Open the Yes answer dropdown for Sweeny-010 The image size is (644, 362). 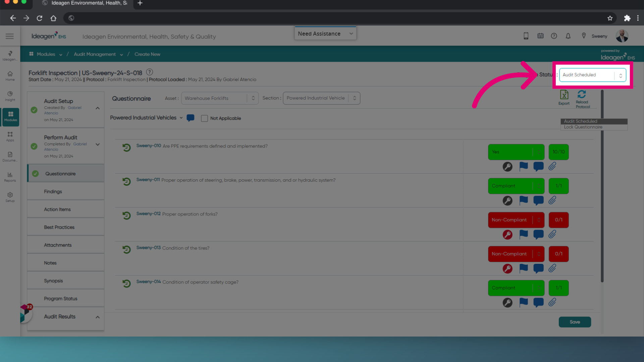coord(516,152)
